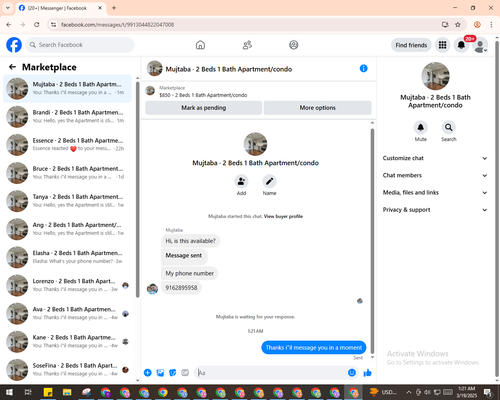Click the chat messages scrollbar
This screenshot has width=500, height=400.
(372, 240)
